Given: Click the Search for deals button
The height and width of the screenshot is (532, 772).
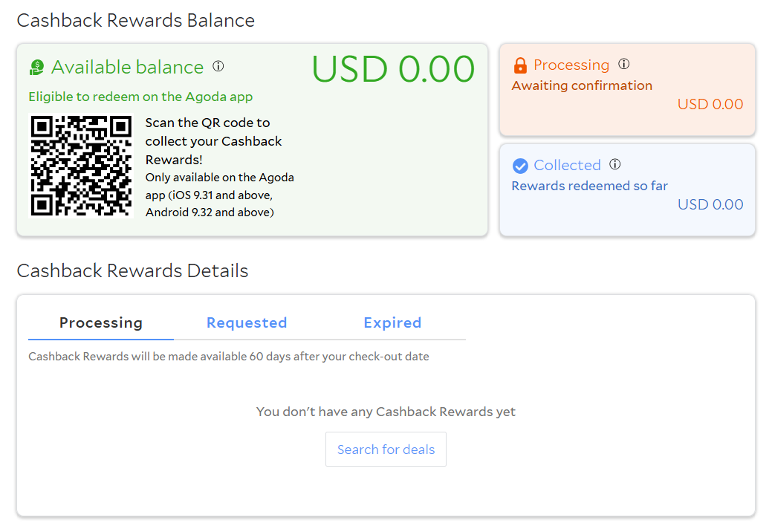Looking at the screenshot, I should click(x=386, y=449).
